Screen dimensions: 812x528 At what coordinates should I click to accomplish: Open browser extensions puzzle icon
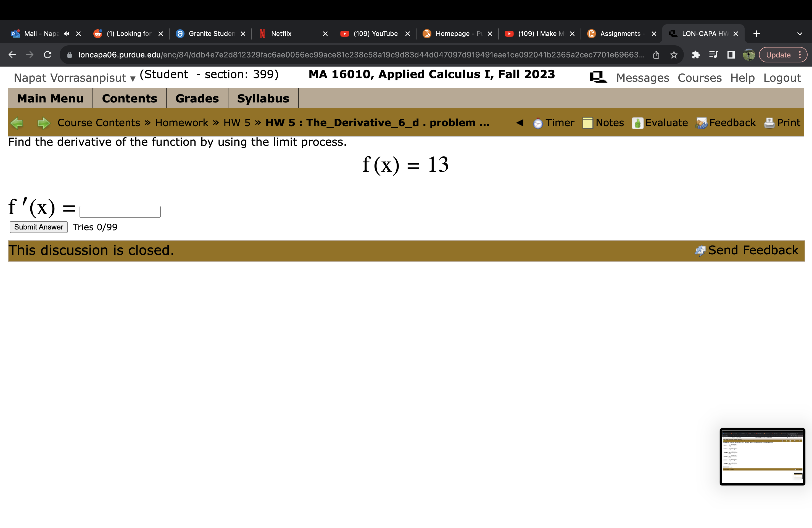tap(696, 55)
